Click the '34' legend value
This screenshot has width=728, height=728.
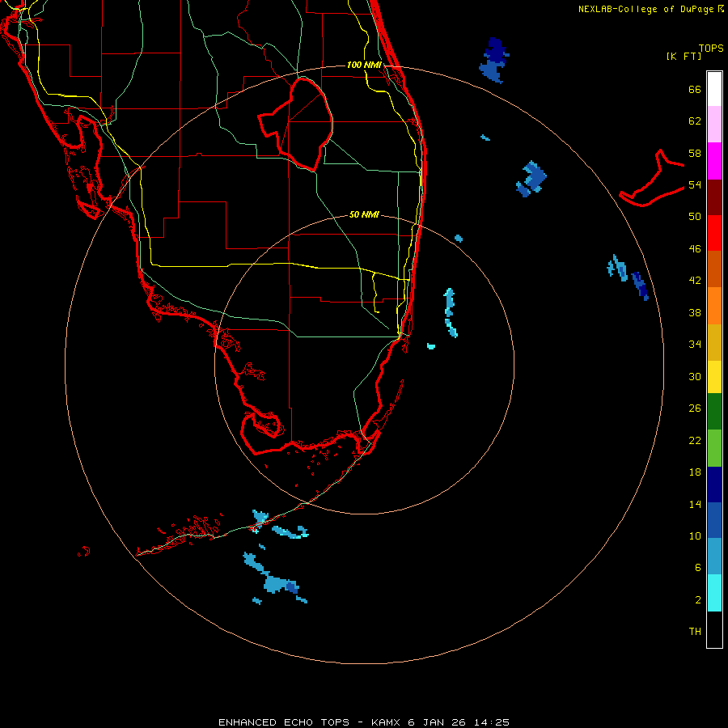[x=695, y=344]
